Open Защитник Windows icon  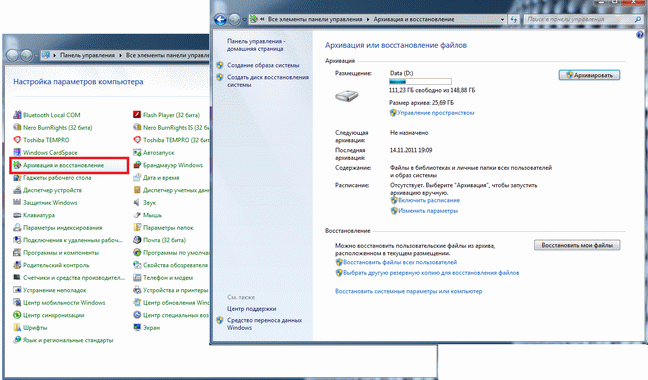click(x=17, y=202)
